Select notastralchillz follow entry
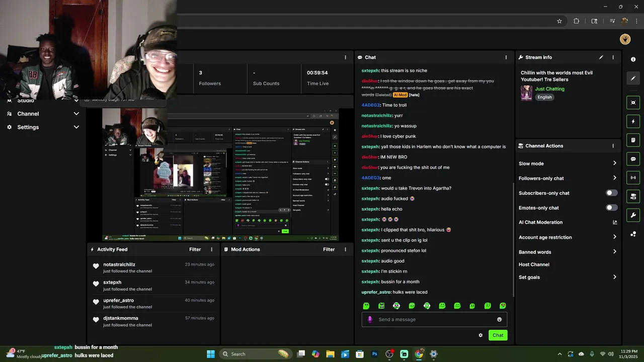This screenshot has width=644, height=362. tap(153, 267)
